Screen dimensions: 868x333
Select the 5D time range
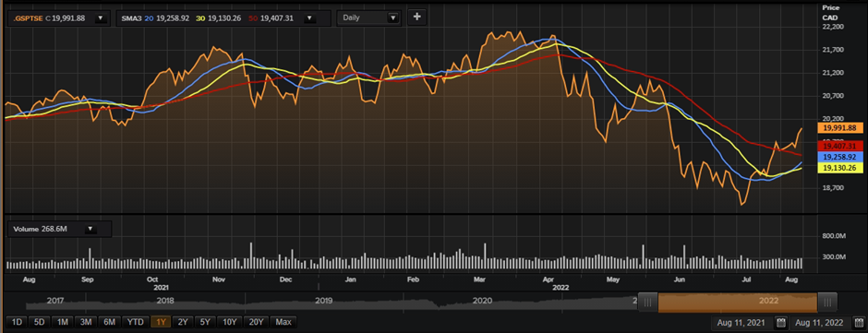39,322
